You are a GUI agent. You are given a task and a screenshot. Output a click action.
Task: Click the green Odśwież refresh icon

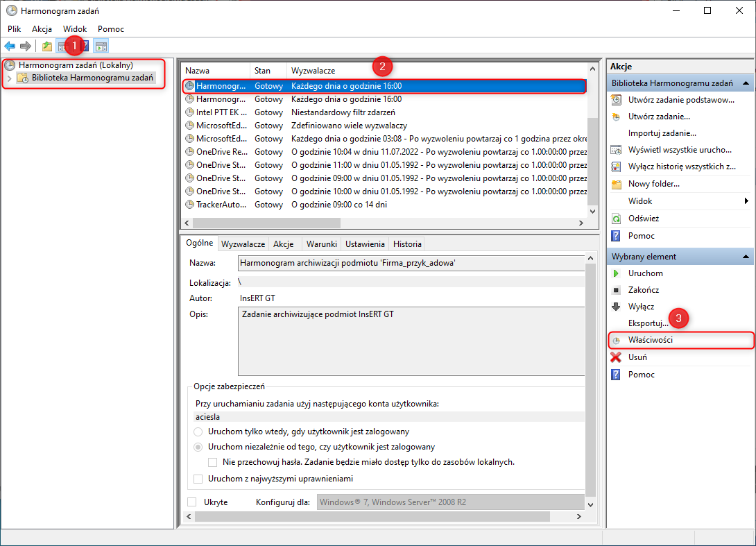[x=616, y=219]
